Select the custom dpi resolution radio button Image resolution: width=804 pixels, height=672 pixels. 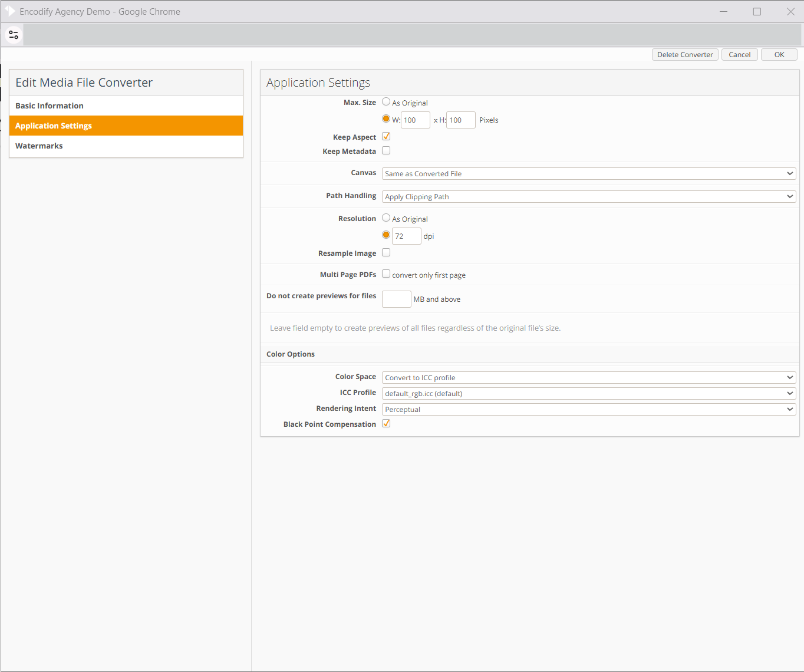coord(386,235)
